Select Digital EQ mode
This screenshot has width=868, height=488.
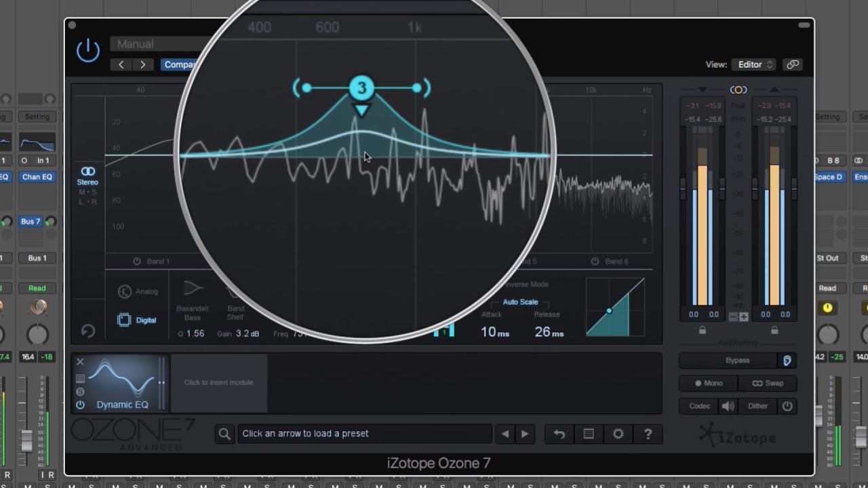[x=138, y=320]
